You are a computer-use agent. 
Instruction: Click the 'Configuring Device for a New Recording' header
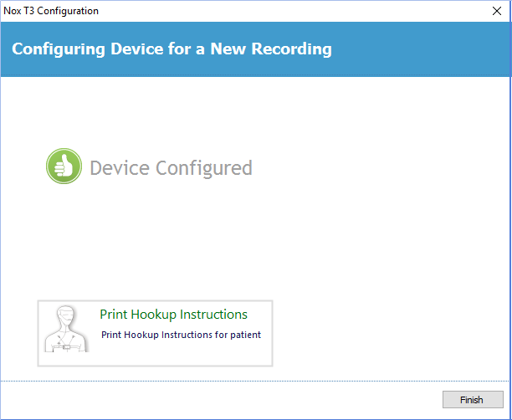172,49
